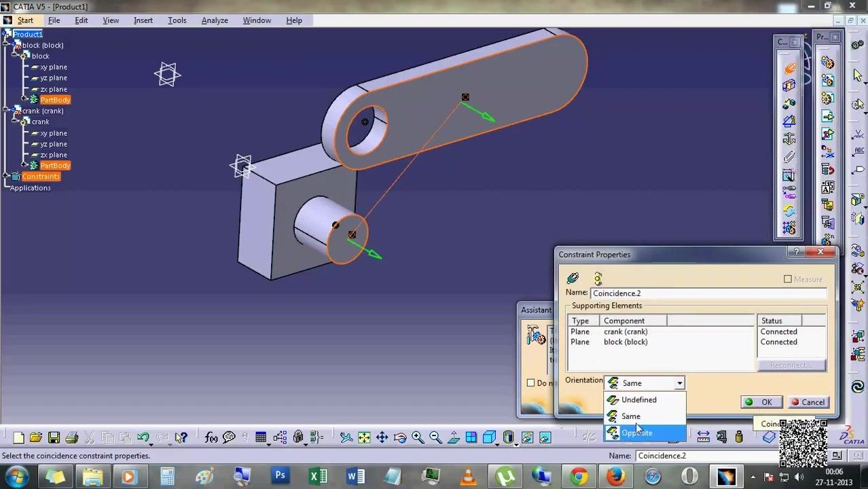Screen dimensions: 868x489
Task: Open Google Chrome from the taskbar
Action: [579, 477]
